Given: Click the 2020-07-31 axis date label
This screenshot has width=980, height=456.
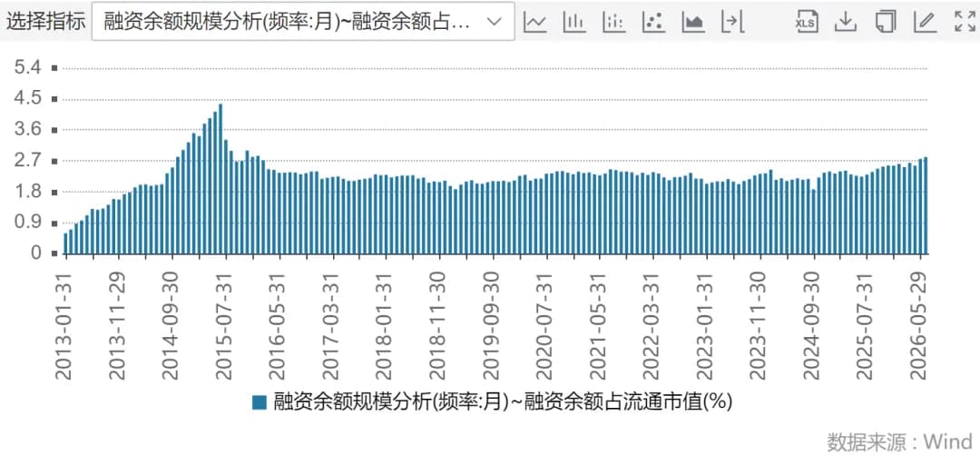Looking at the screenshot, I should [x=546, y=326].
